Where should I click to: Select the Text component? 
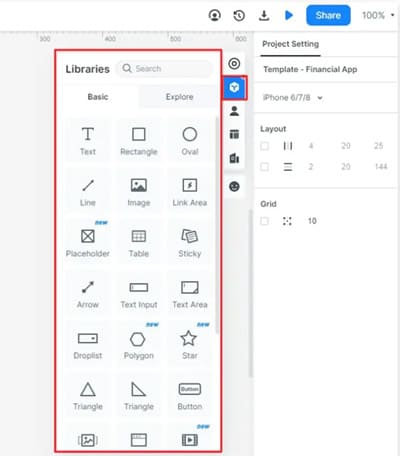[x=88, y=141]
